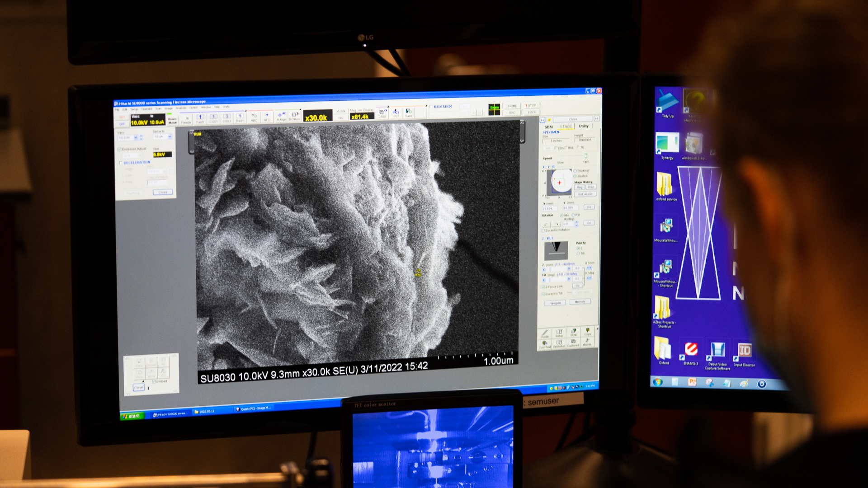Click the ABC auto brightness contrast icon
This screenshot has width=868, height=488.
pos(255,118)
